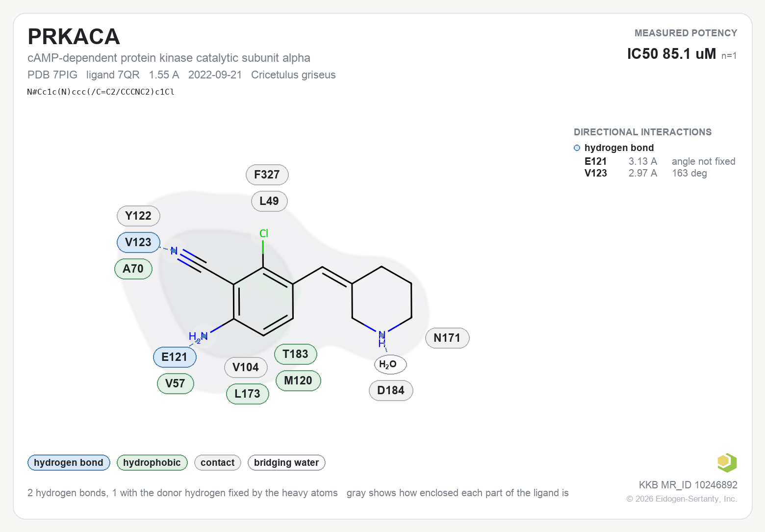Click the SMILES string under the header
This screenshot has height=532, width=765.
tap(101, 92)
